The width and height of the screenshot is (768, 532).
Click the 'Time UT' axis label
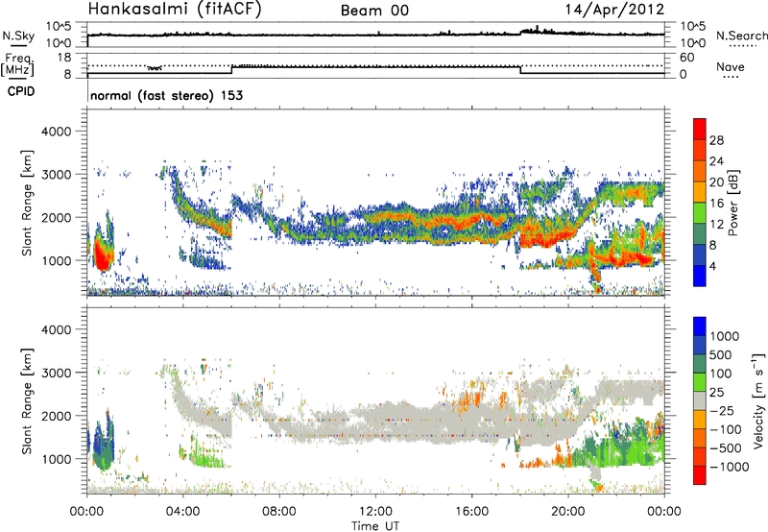(x=375, y=526)
